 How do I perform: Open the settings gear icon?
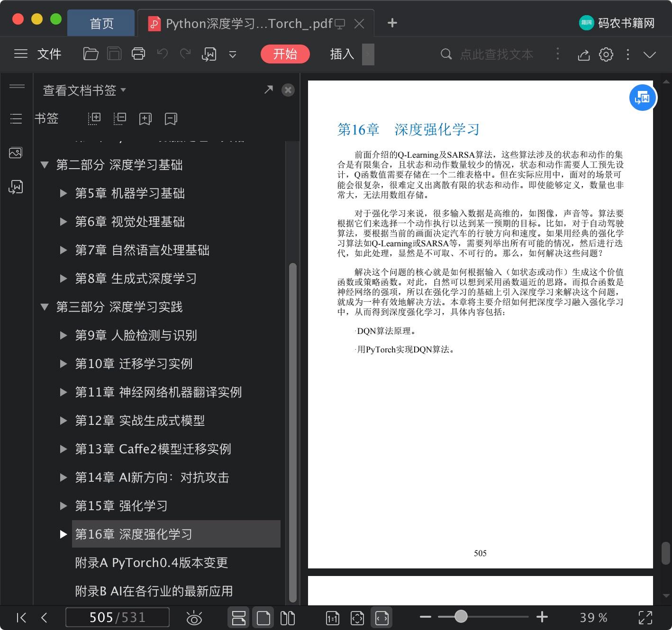606,54
